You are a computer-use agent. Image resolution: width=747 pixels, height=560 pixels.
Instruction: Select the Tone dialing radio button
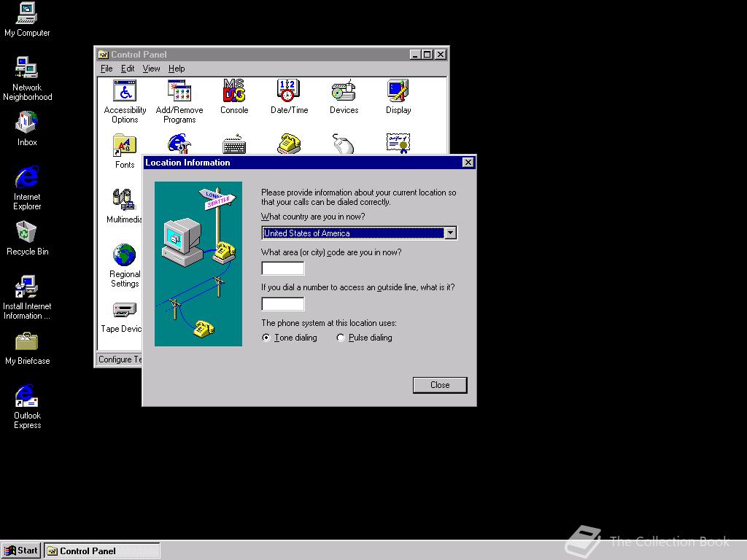coord(266,338)
